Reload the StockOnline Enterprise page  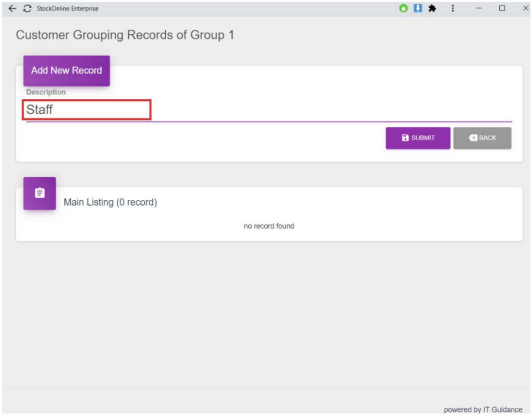(28, 9)
